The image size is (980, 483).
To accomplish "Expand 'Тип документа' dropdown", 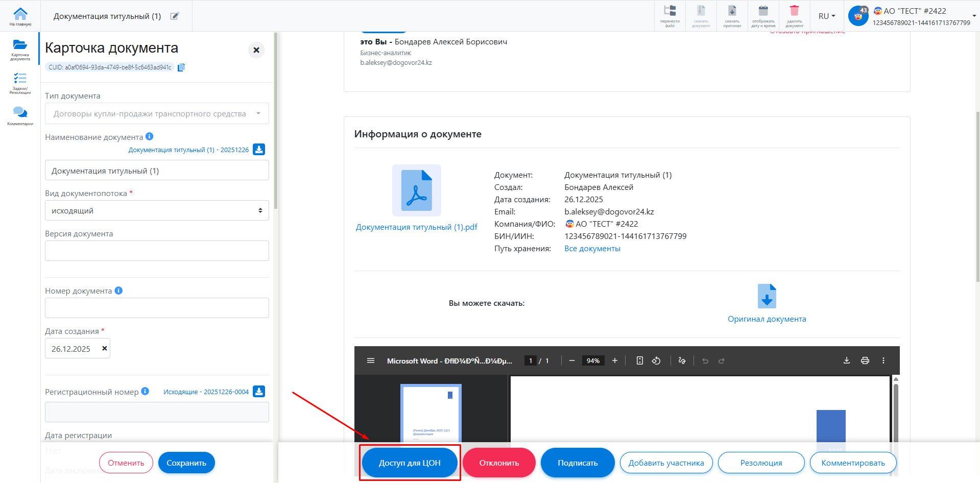I will click(x=157, y=114).
